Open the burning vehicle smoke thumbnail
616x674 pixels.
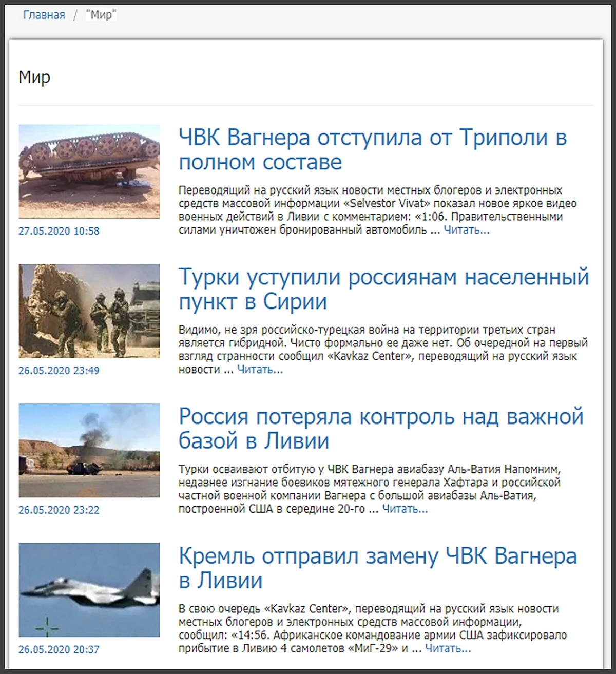(89, 451)
